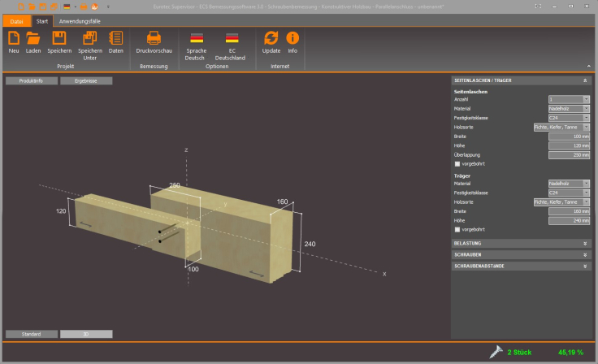598x364 pixels.
Task: Click the Produktinfo button
Action: pos(31,81)
